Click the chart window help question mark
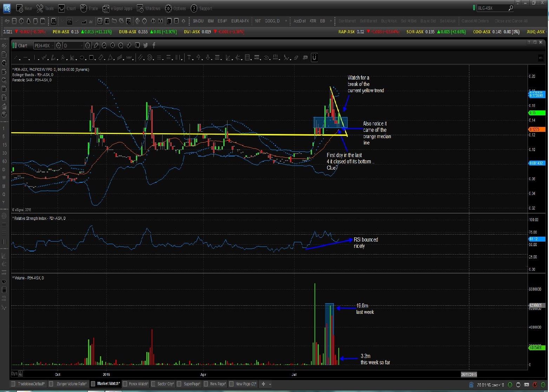 click(529, 42)
